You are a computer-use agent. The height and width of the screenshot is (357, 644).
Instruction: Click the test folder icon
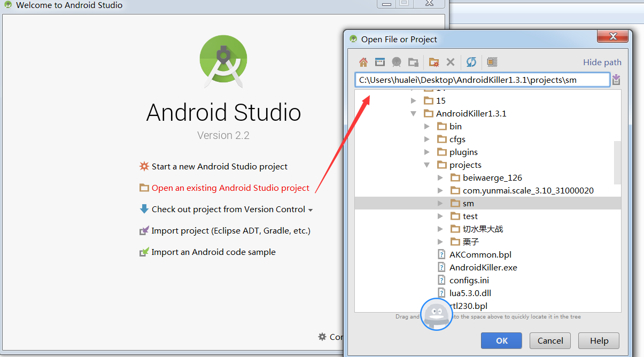[455, 216]
